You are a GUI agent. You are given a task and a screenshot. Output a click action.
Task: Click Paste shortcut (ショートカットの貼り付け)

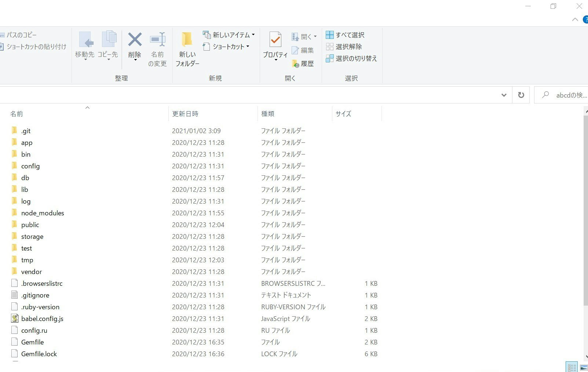pos(33,47)
